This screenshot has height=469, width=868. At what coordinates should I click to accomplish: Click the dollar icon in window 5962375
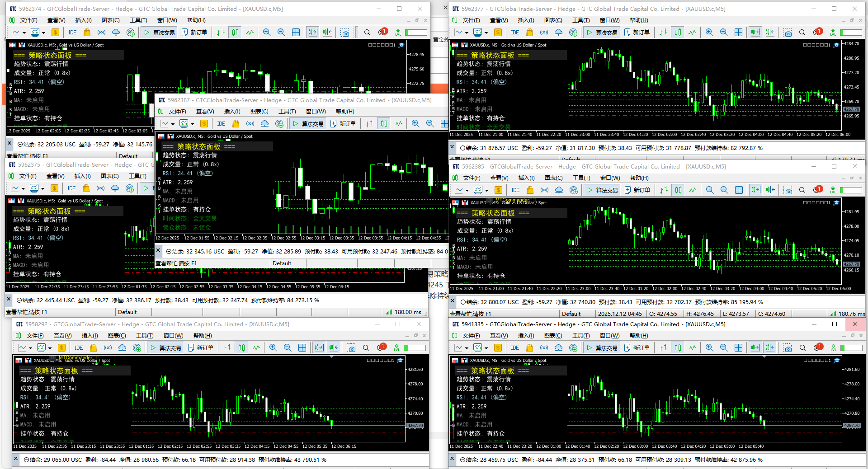[54, 188]
